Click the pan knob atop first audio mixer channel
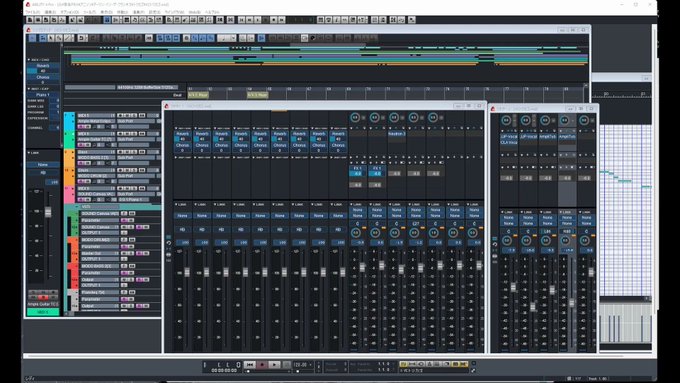Image resolution: width=680 pixels, height=383 pixels. pos(355,118)
